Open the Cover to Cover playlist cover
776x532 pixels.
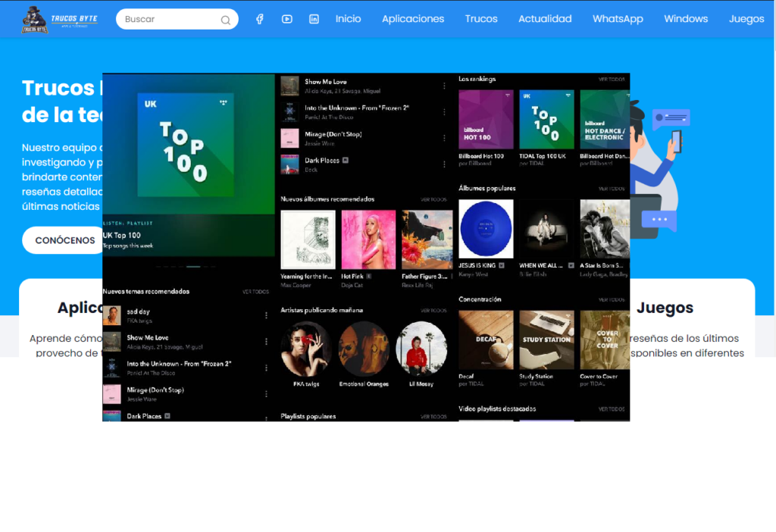(605, 340)
